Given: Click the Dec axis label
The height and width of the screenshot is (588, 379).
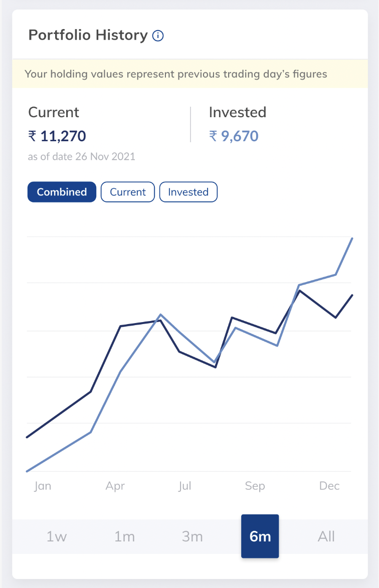Looking at the screenshot, I should [329, 485].
